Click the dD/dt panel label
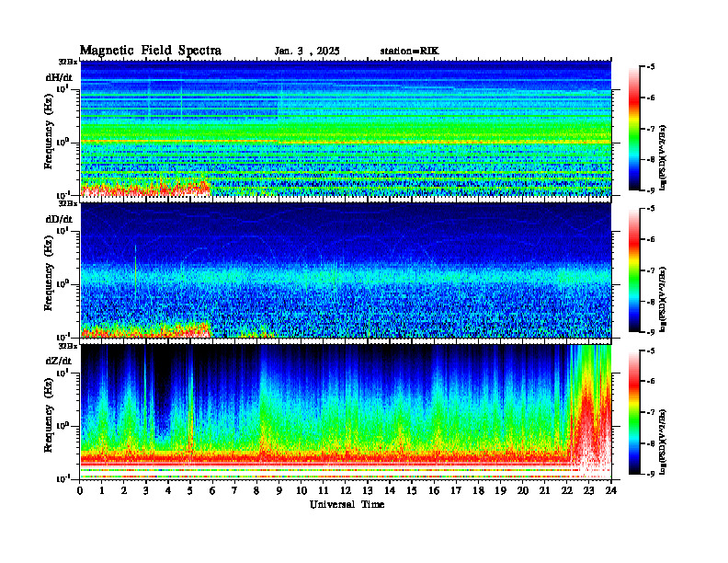The height and width of the screenshot is (563, 728). (59, 219)
